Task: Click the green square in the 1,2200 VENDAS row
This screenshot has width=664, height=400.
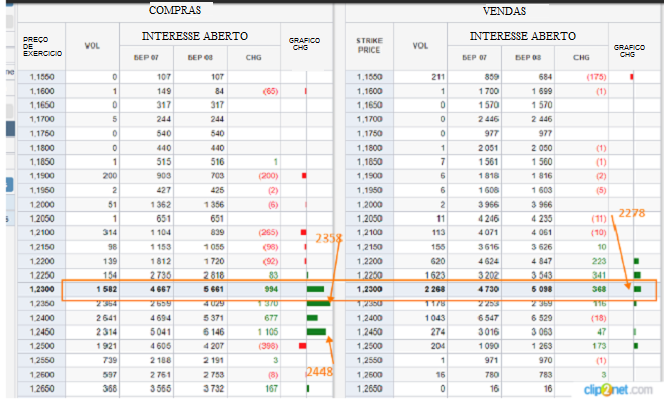Action: pyautogui.click(x=636, y=261)
